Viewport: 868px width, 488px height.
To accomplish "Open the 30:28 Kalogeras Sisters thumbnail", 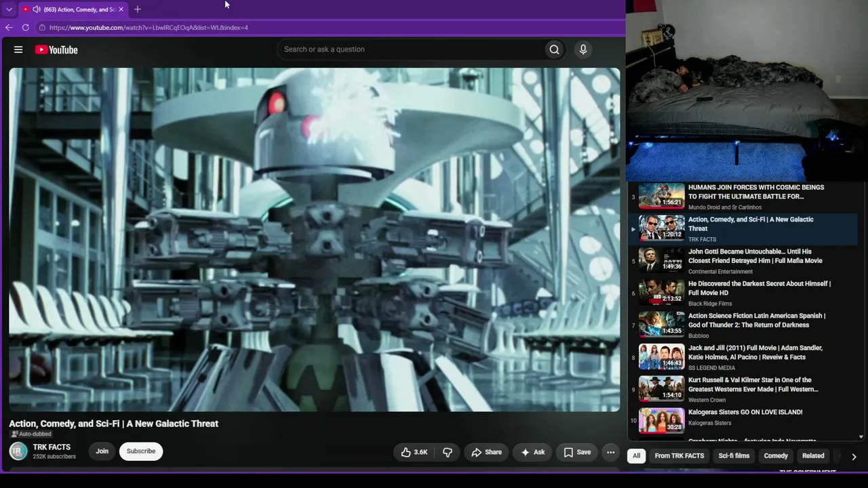I will pos(661,421).
